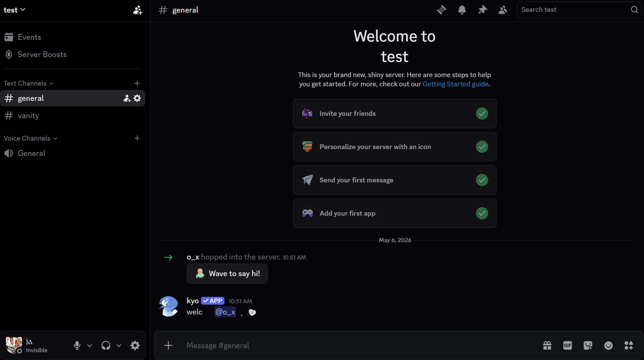Click the kyo username
The height and width of the screenshot is (360, 644).
pos(192,301)
